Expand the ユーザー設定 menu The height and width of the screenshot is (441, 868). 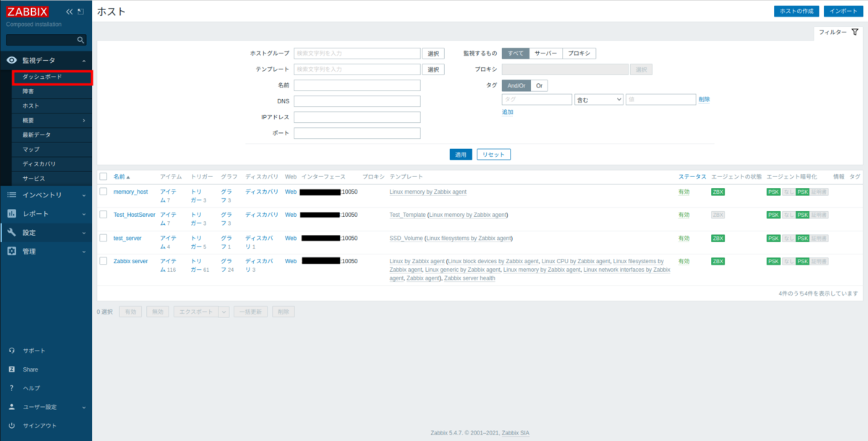84,407
